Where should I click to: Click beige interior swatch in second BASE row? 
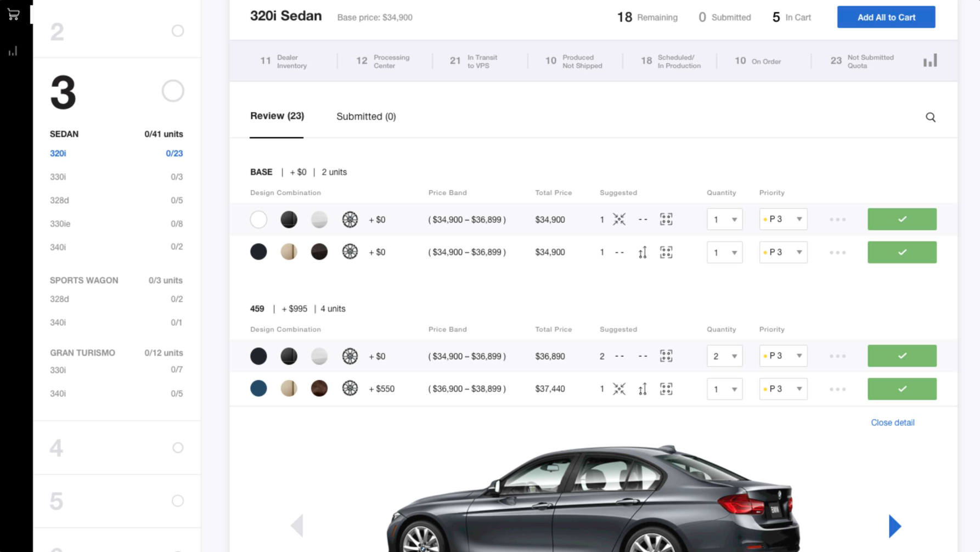[289, 252]
